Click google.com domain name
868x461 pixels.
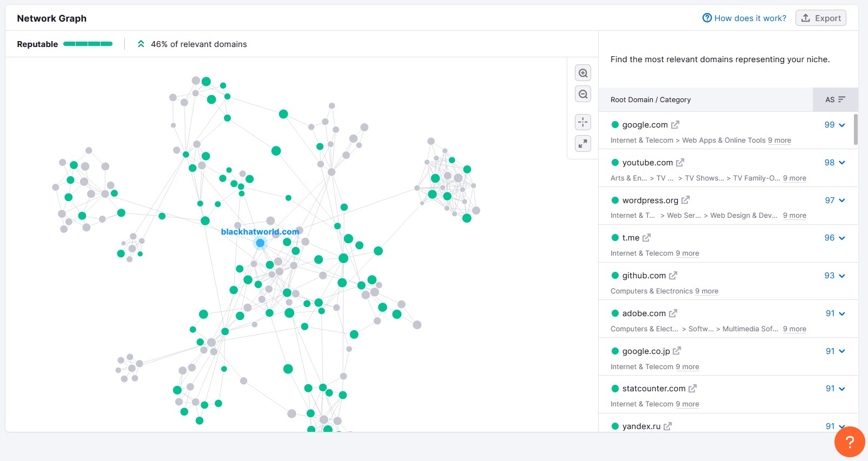tap(645, 125)
